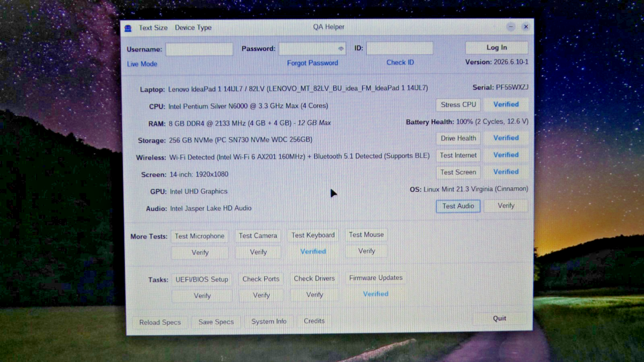644x362 pixels.
Task: Click the 256 GB NVMe storage text
Action: 240,140
